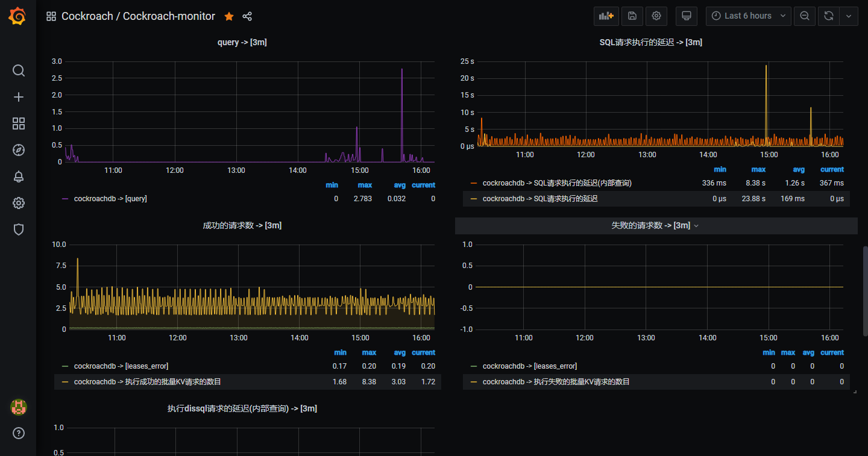Image resolution: width=868 pixels, height=456 pixels.
Task: Open the refresh interval dropdown arrow
Action: (x=849, y=16)
